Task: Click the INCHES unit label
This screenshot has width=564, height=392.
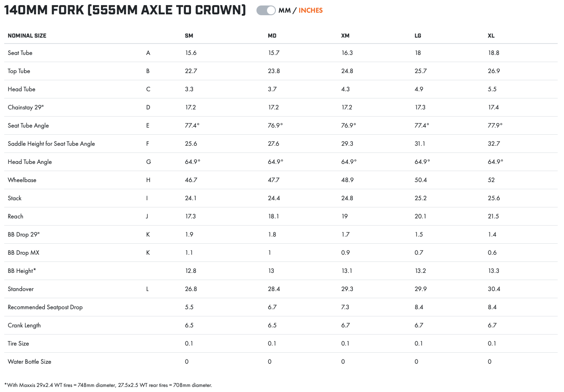Action: 311,11
